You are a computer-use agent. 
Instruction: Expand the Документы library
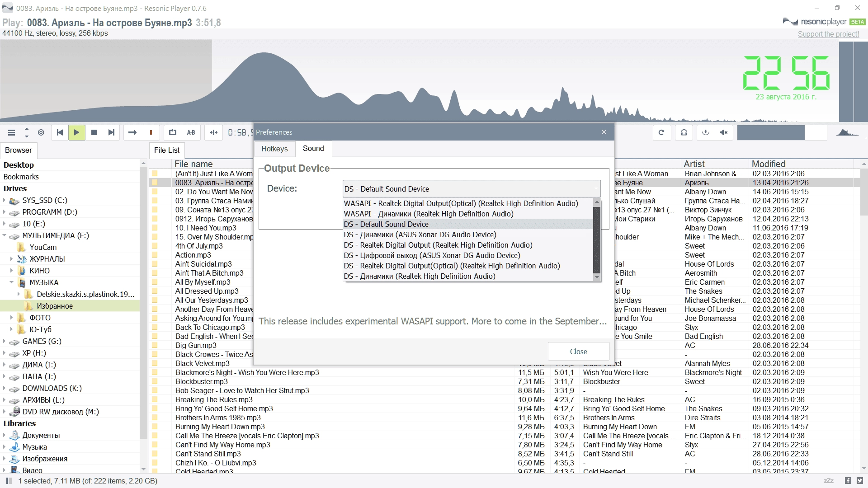click(5, 435)
